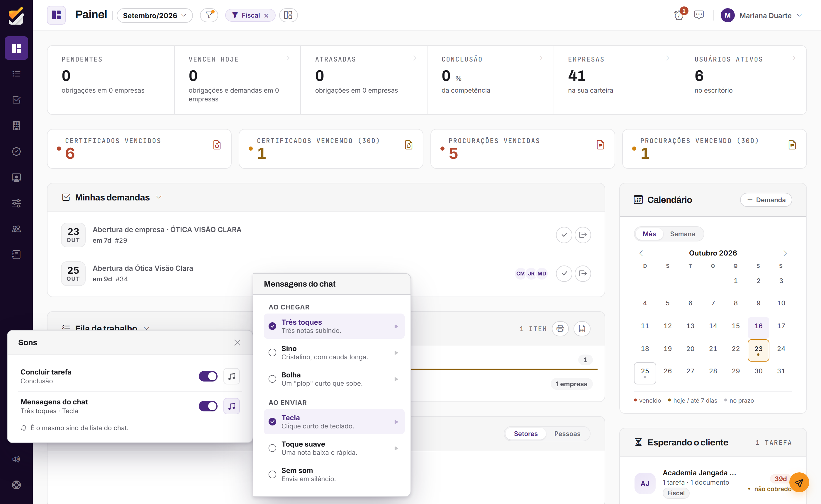Open Certificados vencidos card
The height and width of the screenshot is (504, 821).
pyautogui.click(x=139, y=149)
